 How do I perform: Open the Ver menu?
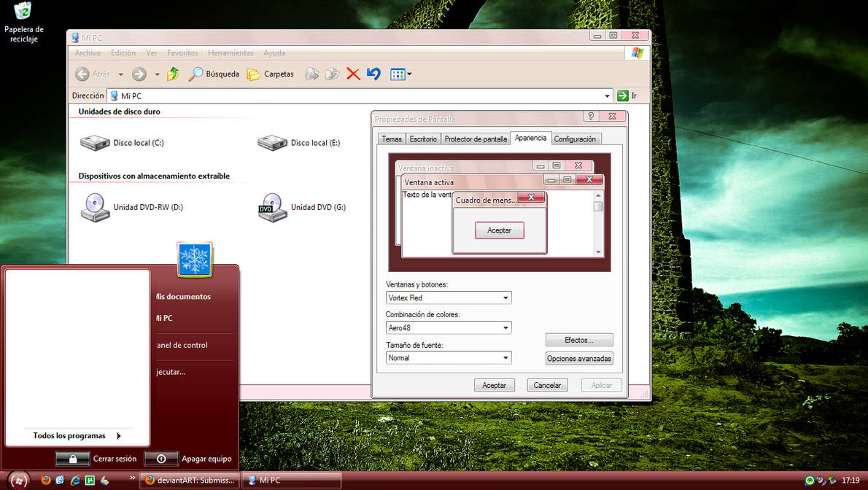(x=151, y=53)
